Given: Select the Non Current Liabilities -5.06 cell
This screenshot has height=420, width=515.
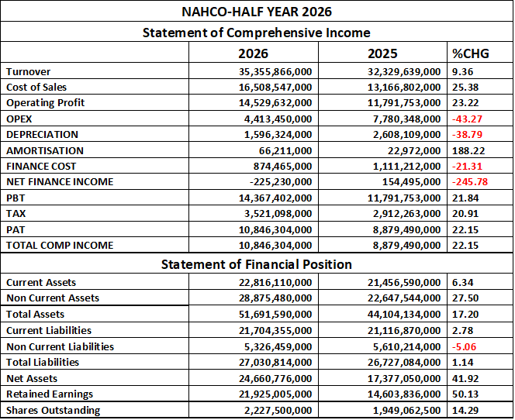Looking at the screenshot, I should tap(480, 346).
